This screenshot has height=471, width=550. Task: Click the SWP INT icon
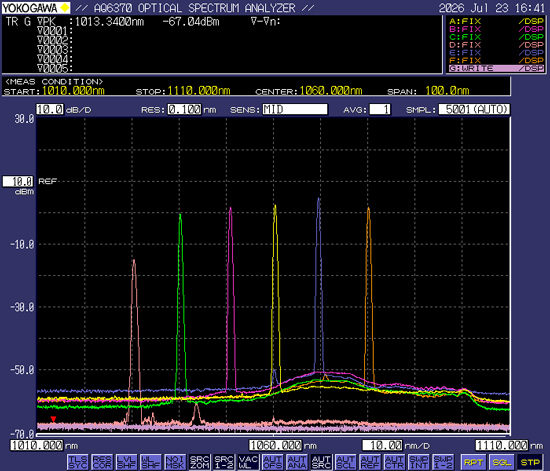419,462
